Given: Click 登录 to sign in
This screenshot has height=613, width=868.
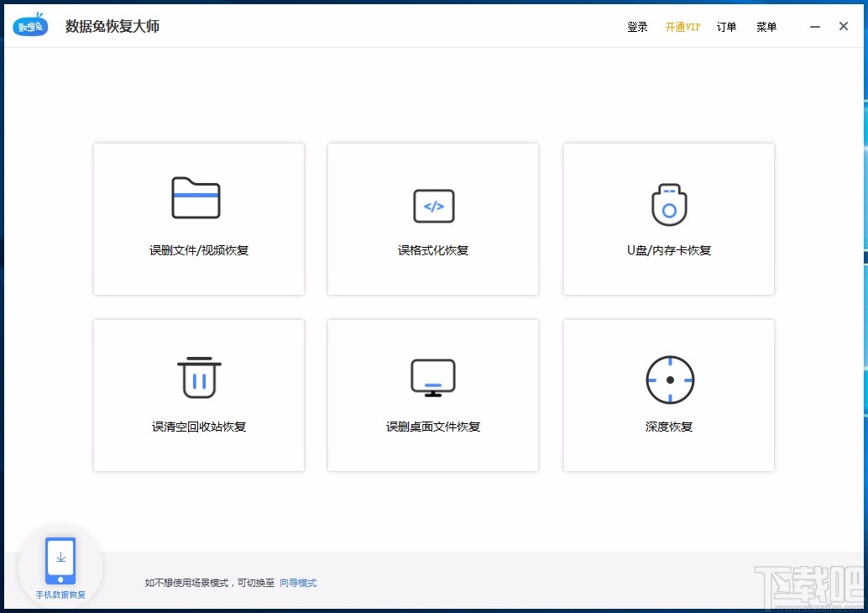Looking at the screenshot, I should [637, 26].
